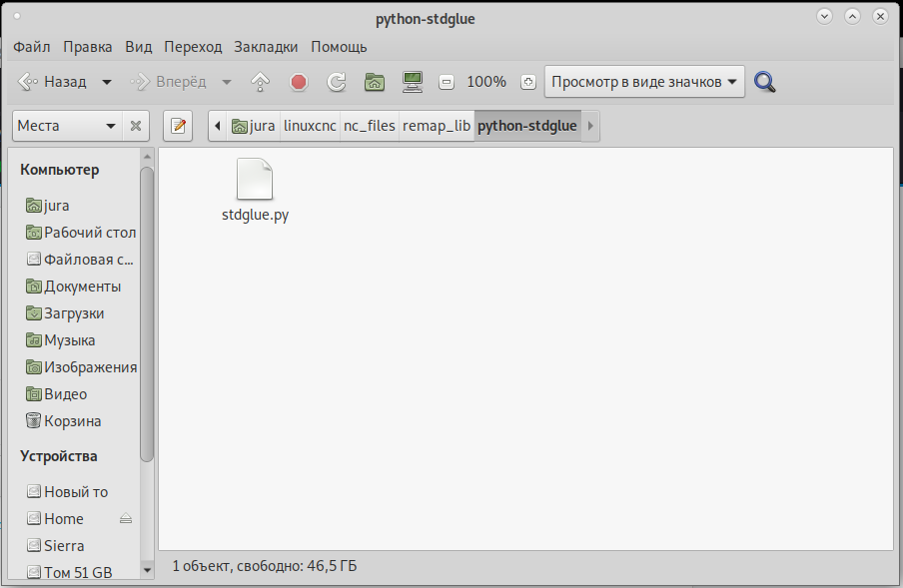Select python-stdglue in the path bar
Screen dimensions: 903x588
coord(527,126)
